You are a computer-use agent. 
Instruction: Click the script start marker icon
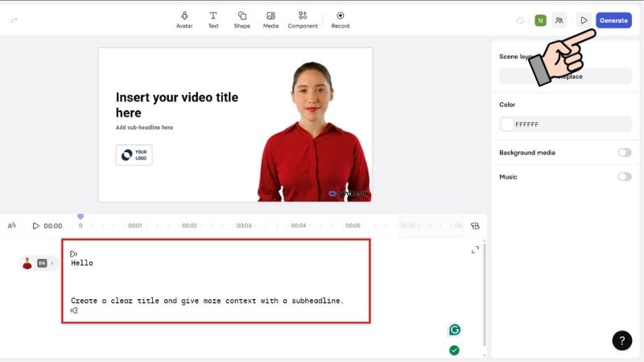[73, 254]
